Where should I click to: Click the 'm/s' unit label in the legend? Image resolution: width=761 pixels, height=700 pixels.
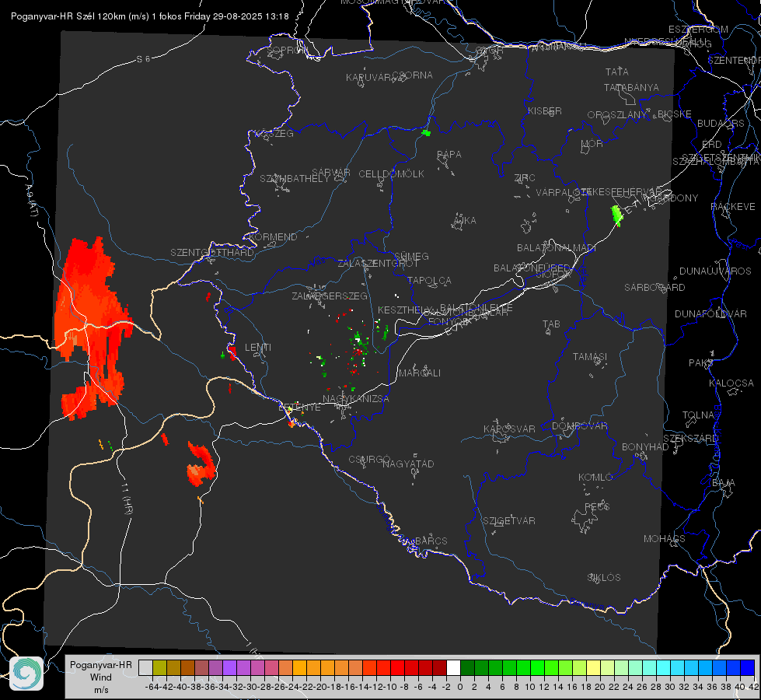coord(101,690)
